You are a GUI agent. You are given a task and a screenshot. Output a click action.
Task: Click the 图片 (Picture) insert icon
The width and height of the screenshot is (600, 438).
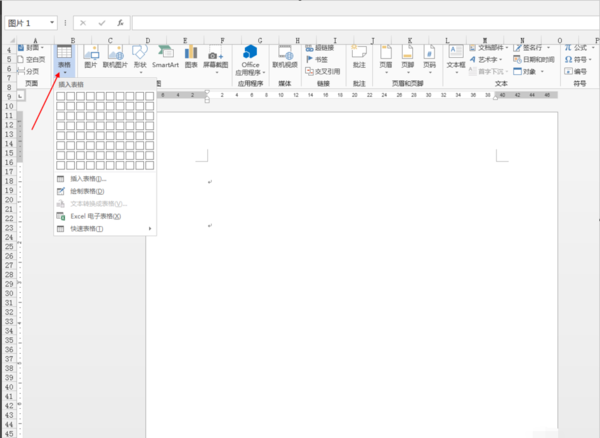[91, 57]
